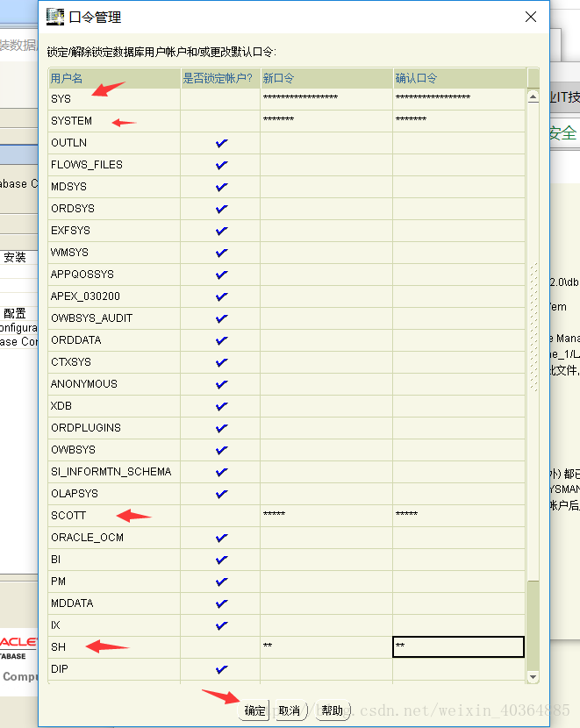The width and height of the screenshot is (580, 728).
Task: Click the 确认口令 column header
Action: point(460,78)
